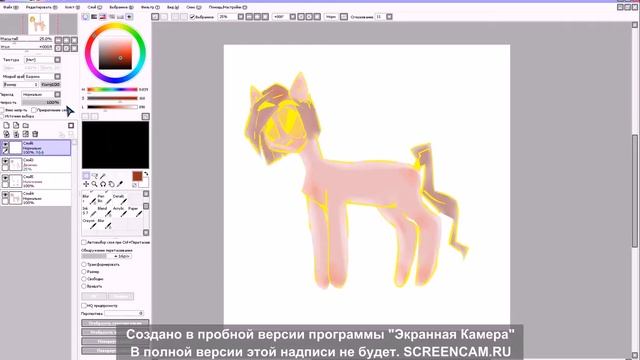Create a new linework layer

coord(16,125)
